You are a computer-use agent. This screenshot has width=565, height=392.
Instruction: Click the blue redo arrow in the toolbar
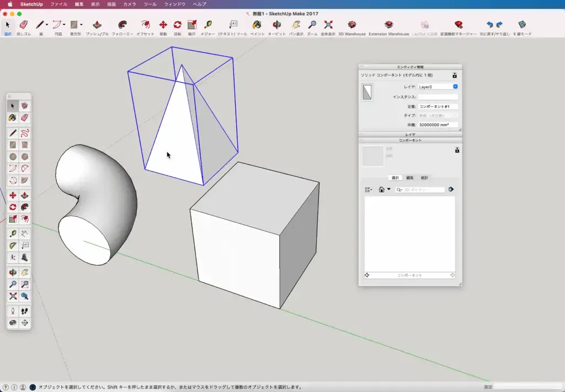tap(499, 24)
